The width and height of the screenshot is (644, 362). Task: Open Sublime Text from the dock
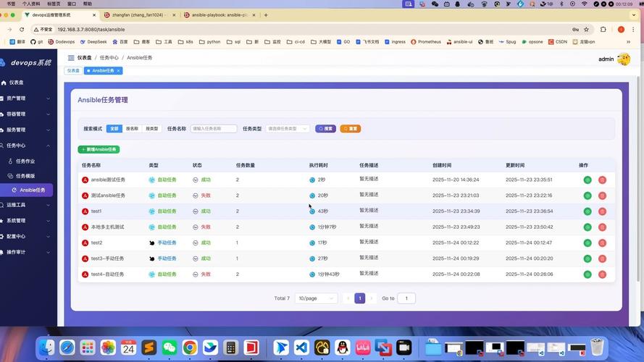149,348
